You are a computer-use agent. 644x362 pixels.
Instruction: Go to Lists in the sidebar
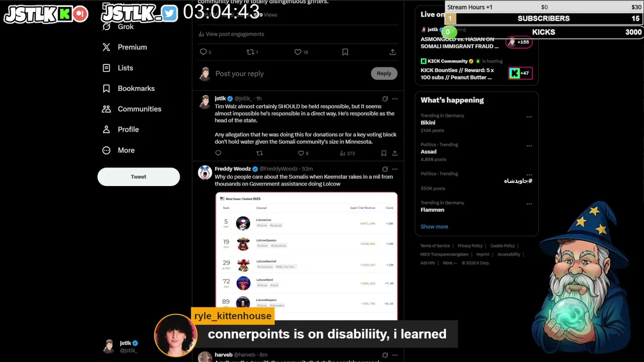coord(118,68)
